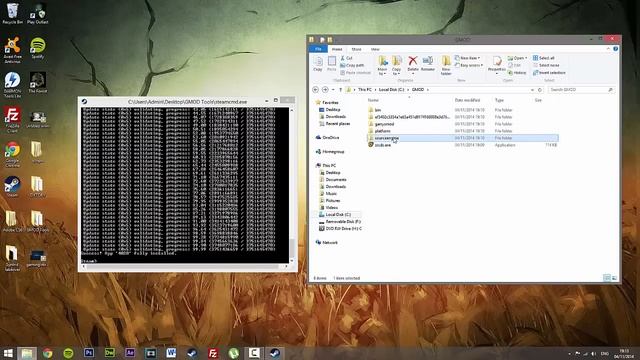Click the Paste icon in Explorer ribbon

click(x=331, y=64)
